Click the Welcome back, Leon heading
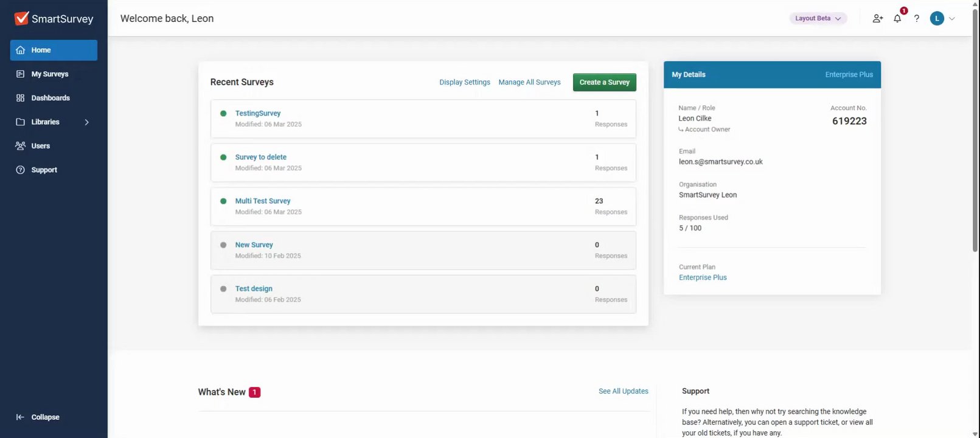This screenshot has height=438, width=980. (x=167, y=18)
